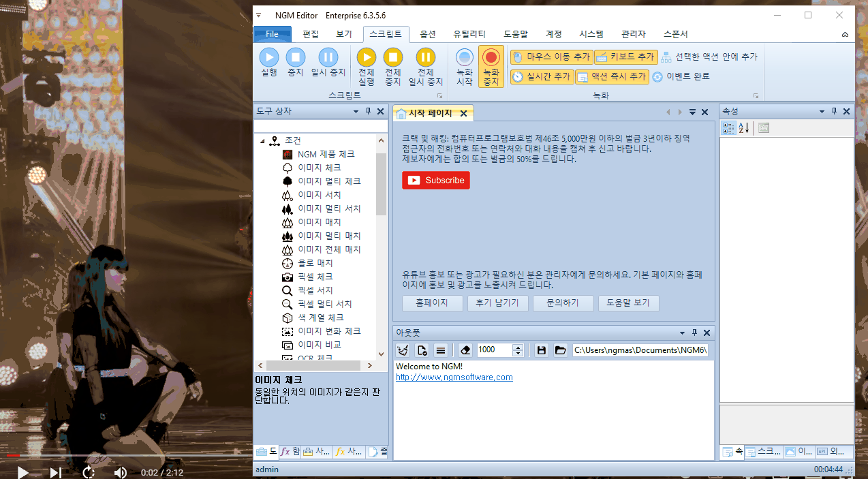868x479 pixels.
Task: Collapse the 조건 tree node
Action: click(262, 141)
